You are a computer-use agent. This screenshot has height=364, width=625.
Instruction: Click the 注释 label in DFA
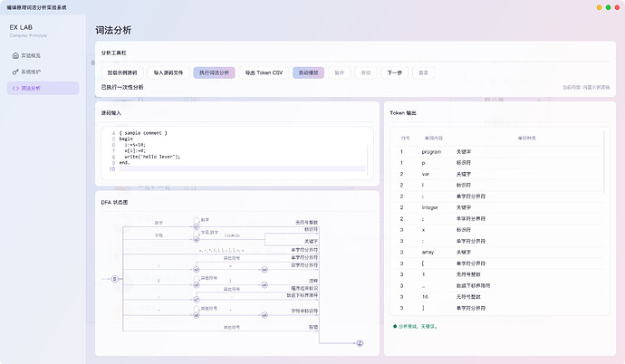313,281
